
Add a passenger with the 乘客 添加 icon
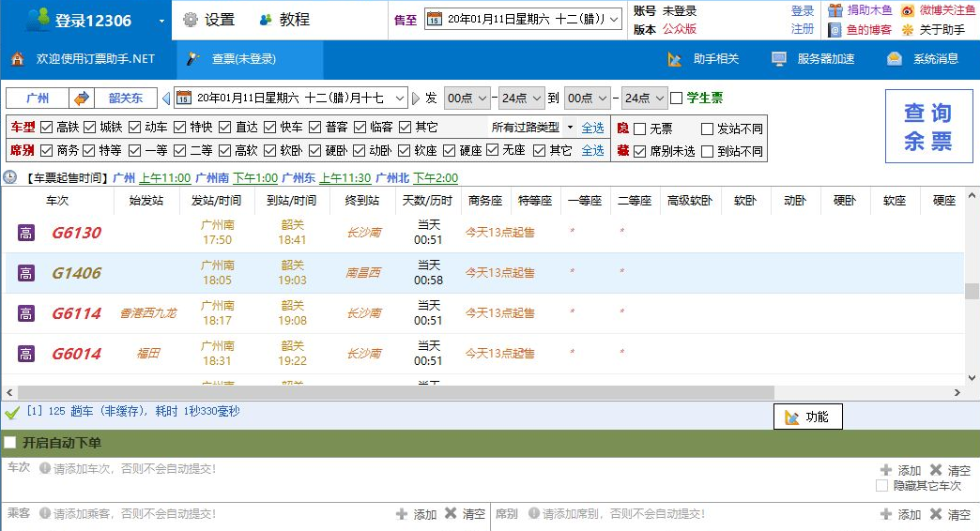[x=401, y=514]
